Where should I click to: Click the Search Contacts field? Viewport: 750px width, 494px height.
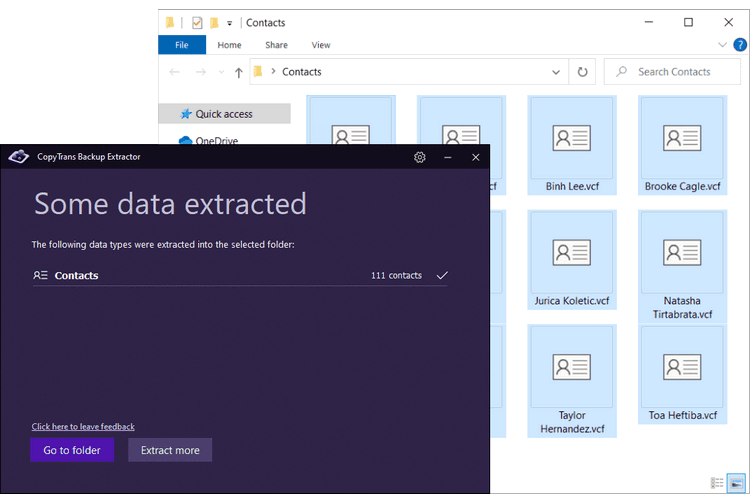coord(672,72)
